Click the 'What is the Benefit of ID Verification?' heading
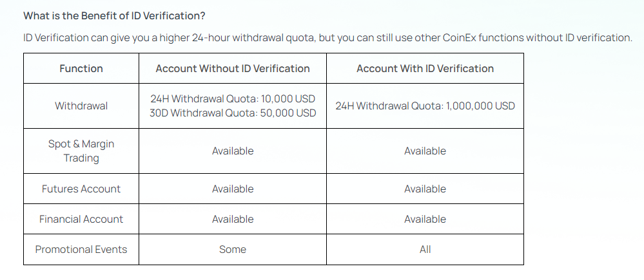 click(114, 16)
